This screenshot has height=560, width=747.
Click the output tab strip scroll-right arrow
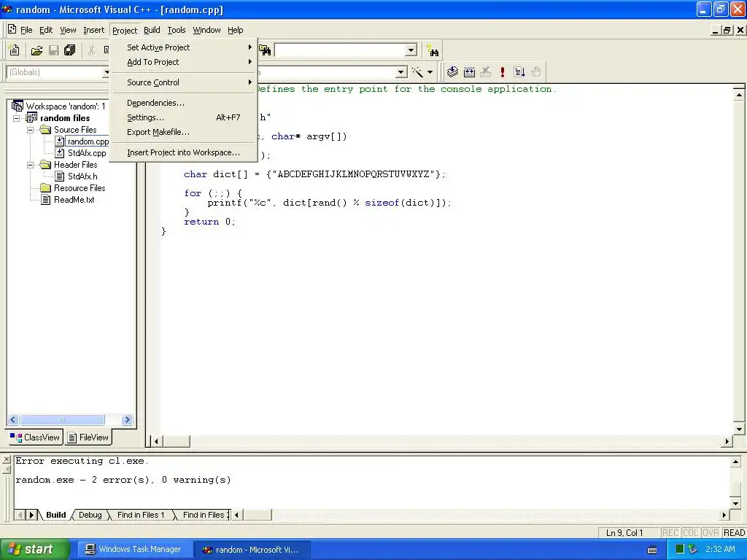point(32,515)
